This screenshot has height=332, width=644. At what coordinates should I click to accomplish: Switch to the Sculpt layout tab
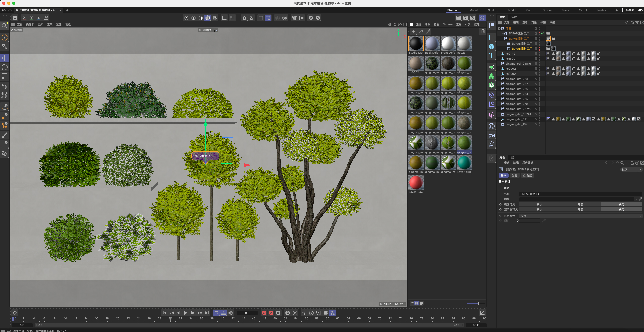click(x=492, y=10)
